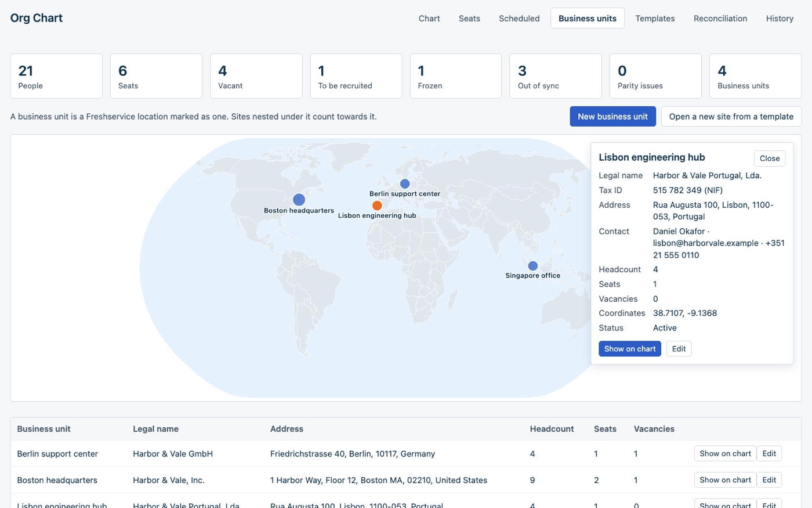Click the 3 Out of sync card
Image resolution: width=812 pixels, height=508 pixels.
click(556, 76)
